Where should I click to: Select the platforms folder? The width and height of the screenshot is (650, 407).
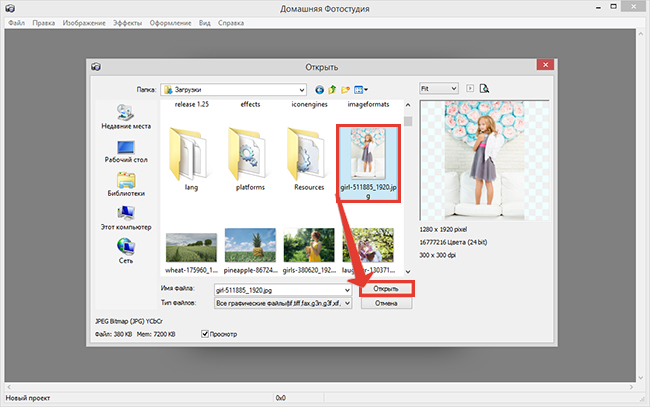point(250,159)
